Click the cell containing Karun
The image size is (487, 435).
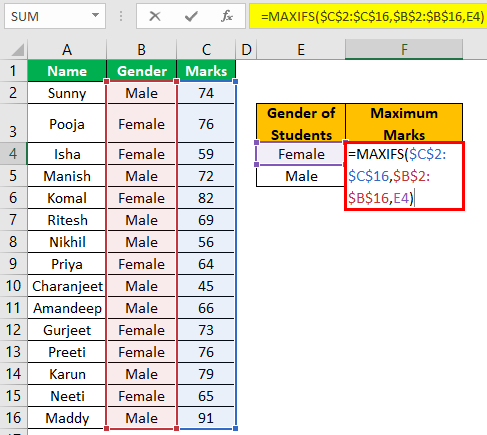(67, 374)
